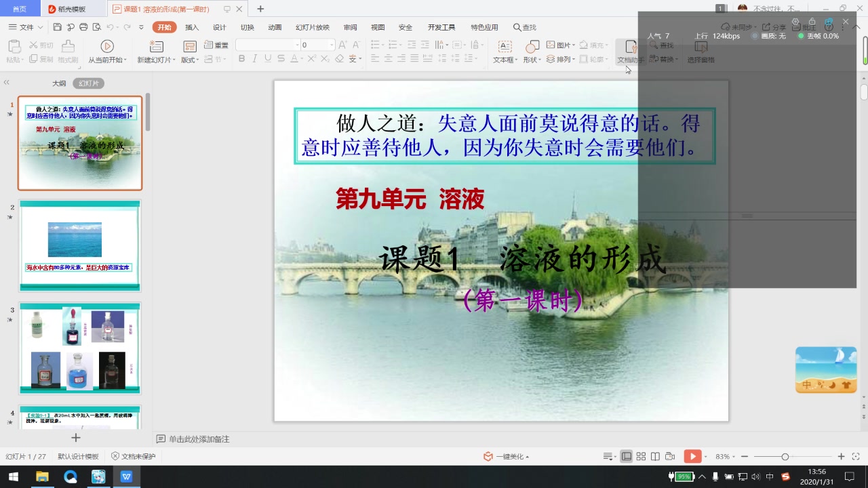Screen dimensions: 868x488
Task: Click the Undo arrow icon
Action: click(x=110, y=27)
